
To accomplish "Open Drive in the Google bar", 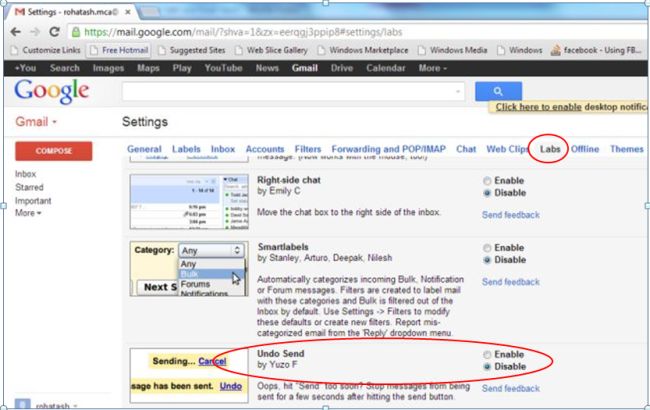I will point(342,68).
